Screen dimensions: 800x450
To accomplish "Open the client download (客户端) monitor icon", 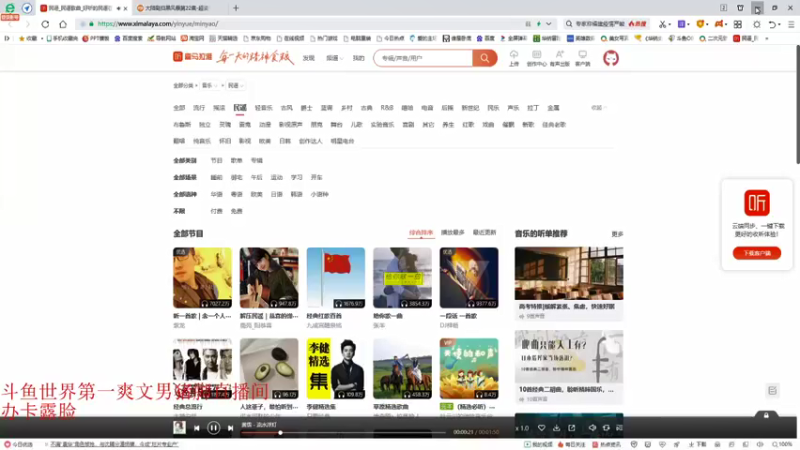I will point(582,58).
